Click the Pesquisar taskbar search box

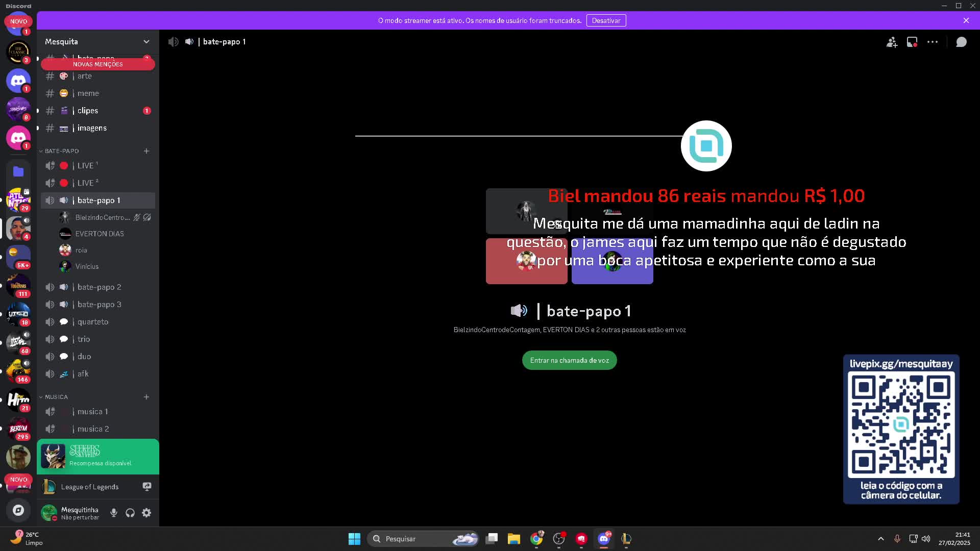point(423,539)
